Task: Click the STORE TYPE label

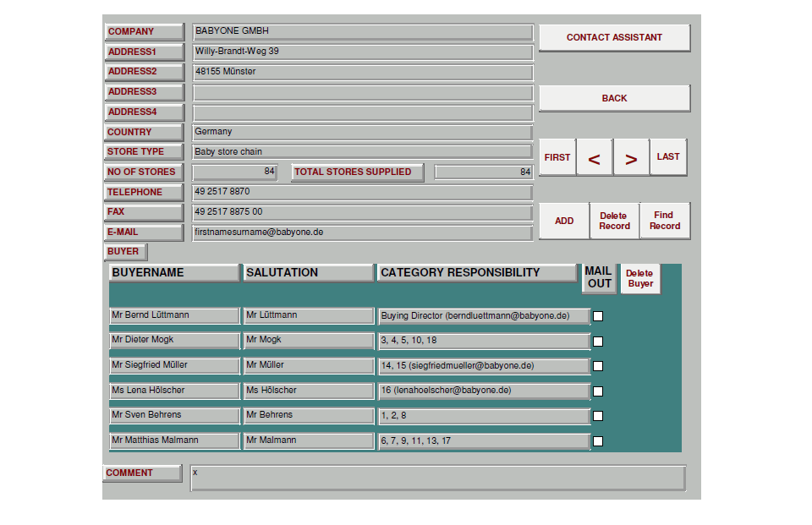Action: (144, 152)
